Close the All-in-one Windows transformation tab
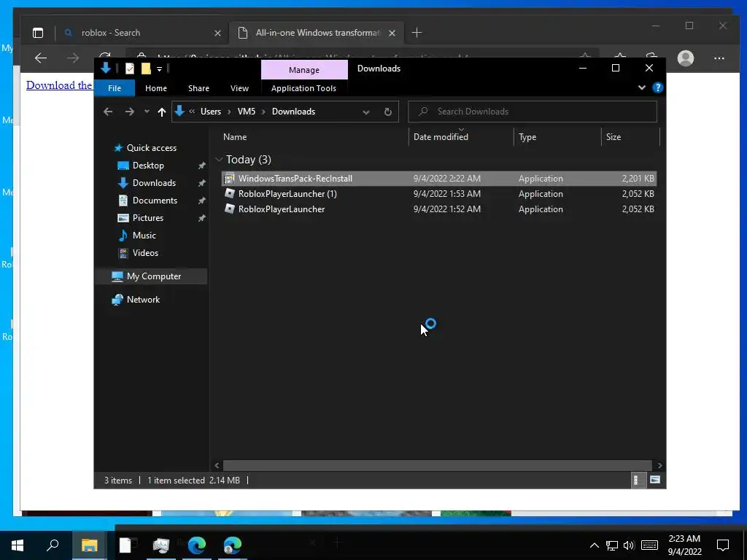Image resolution: width=747 pixels, height=560 pixels. pos(392,33)
